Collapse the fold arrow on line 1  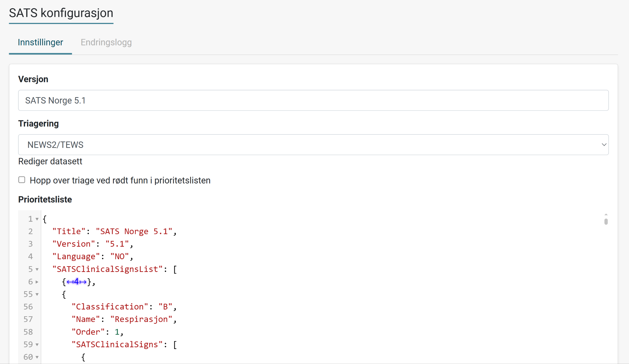(x=37, y=219)
